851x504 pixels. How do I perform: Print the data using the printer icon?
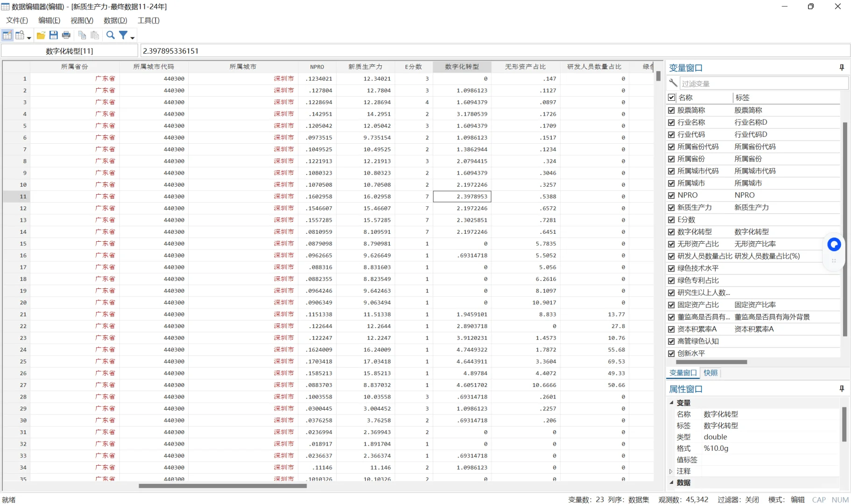66,35
